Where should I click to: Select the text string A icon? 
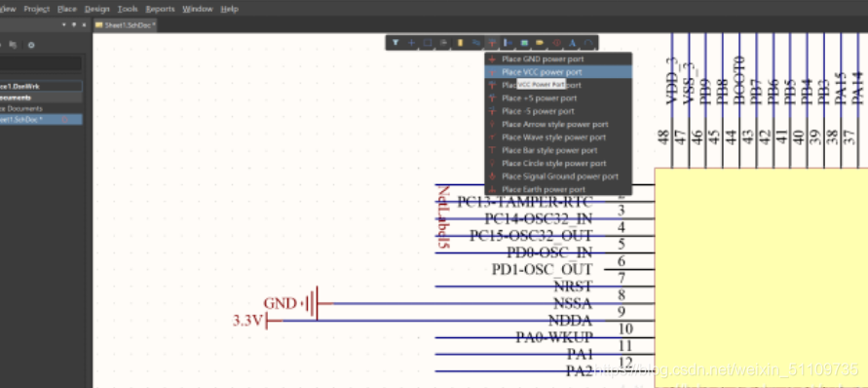[x=573, y=43]
